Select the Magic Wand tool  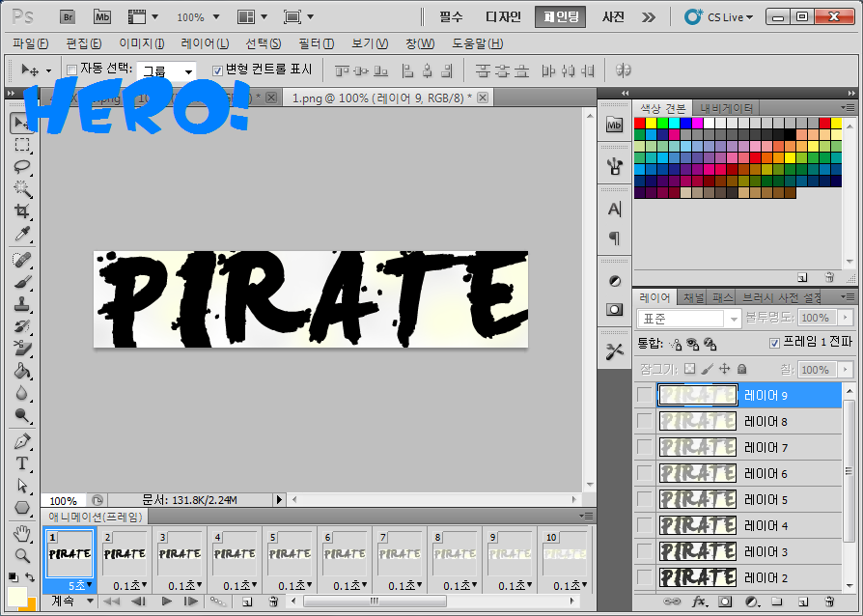tap(22, 189)
